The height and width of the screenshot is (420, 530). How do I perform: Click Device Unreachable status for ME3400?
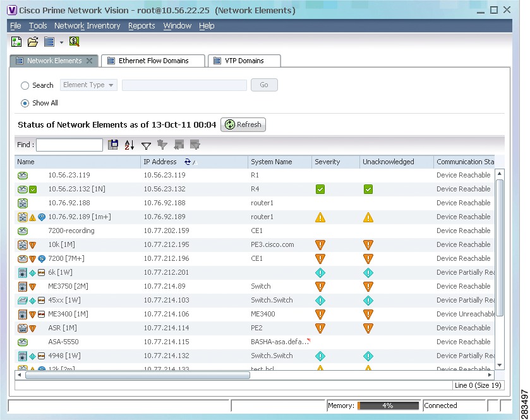(466, 314)
